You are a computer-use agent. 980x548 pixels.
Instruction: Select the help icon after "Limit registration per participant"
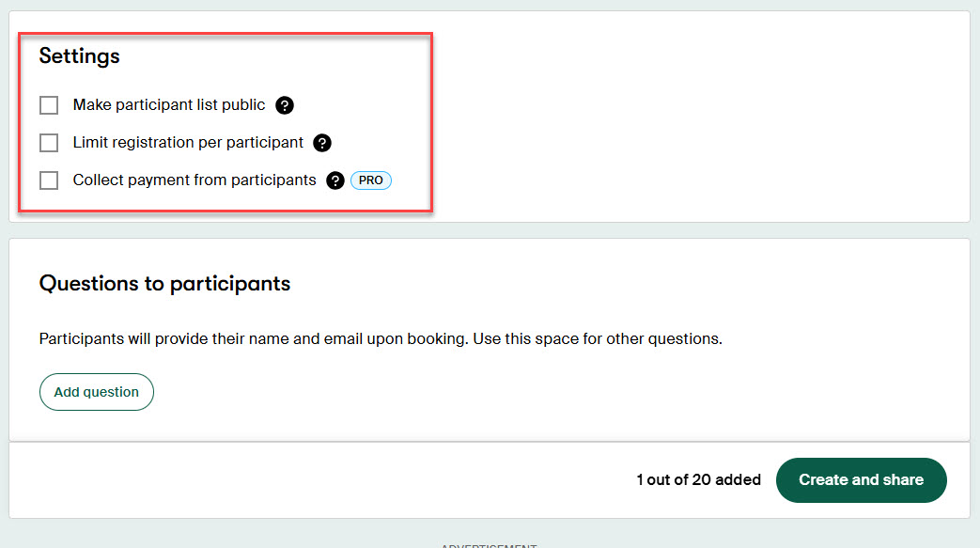pos(322,143)
